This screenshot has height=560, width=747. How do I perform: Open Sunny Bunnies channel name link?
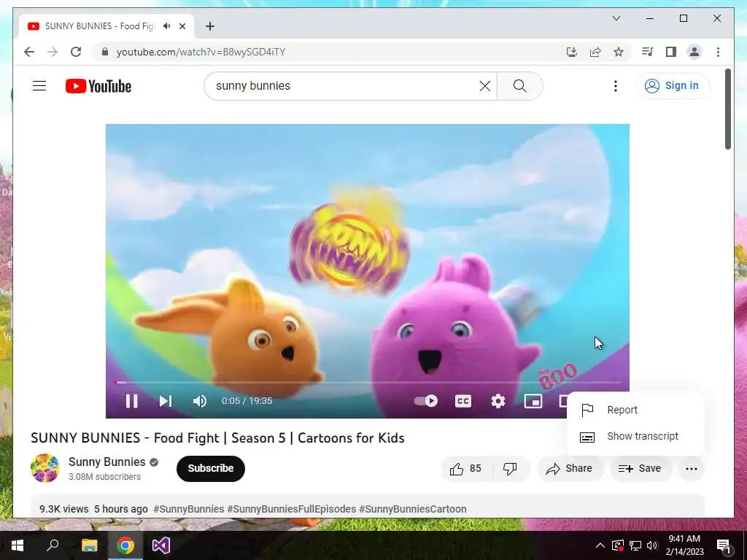coord(107,462)
